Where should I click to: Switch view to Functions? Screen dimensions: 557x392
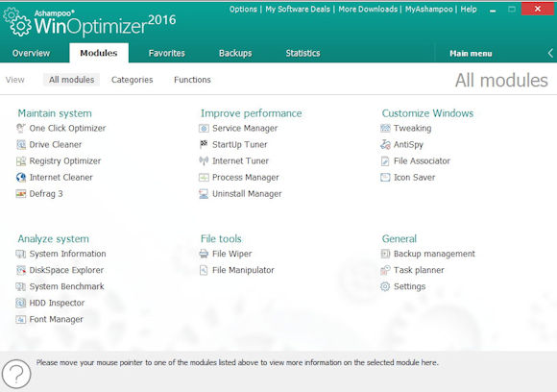pos(192,80)
